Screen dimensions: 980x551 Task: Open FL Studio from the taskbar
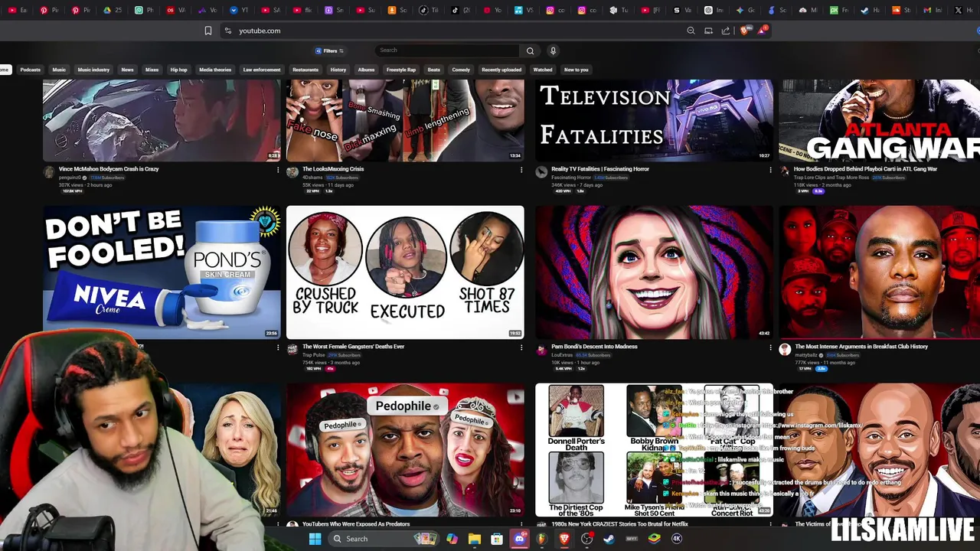coord(542,539)
